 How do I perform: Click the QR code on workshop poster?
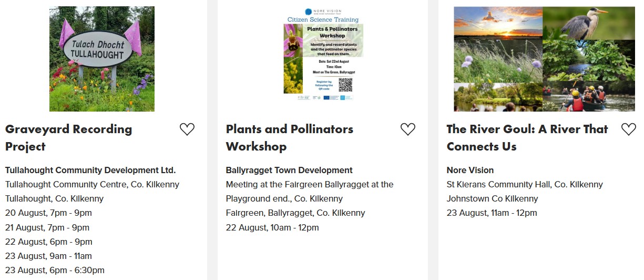tap(345, 84)
